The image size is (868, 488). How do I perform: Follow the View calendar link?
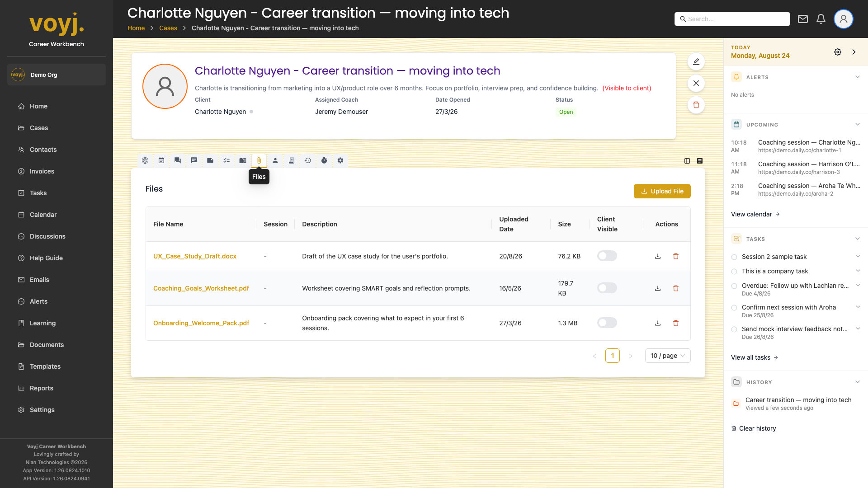[755, 214]
